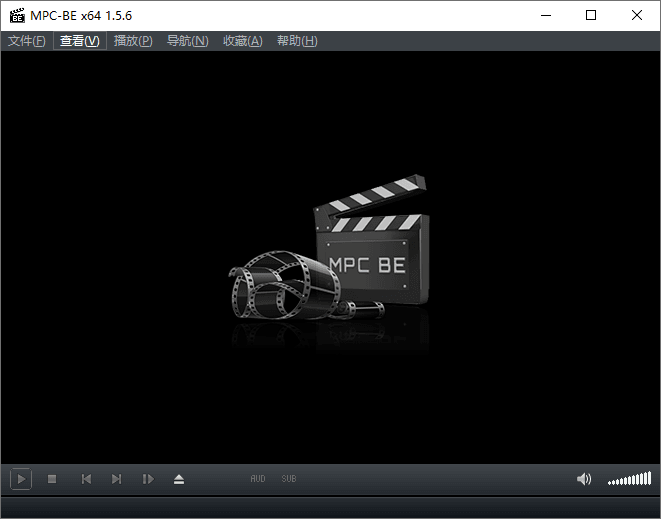The height and width of the screenshot is (519, 661).
Task: Click the MPC-BE title bar app icon
Action: pos(17,16)
